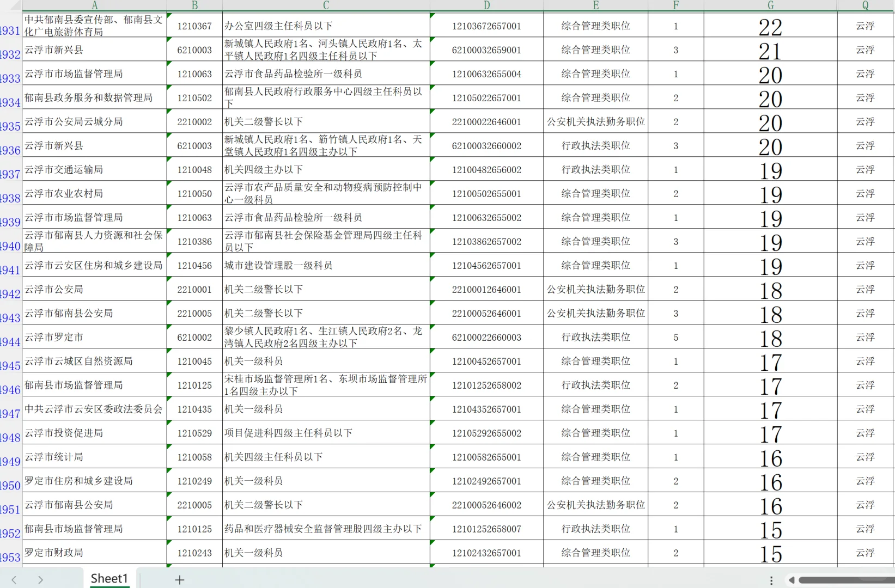Screen dimensions: 895x588
Task: Click the cell 药品和医疗器械安全监督管理股四级主办以下
Action: coord(326,529)
